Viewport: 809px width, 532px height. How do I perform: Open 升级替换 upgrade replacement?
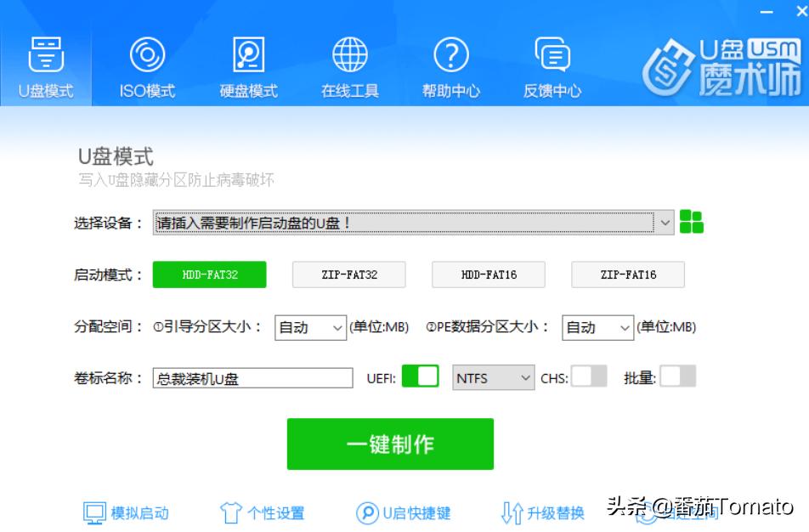pyautogui.click(x=544, y=513)
